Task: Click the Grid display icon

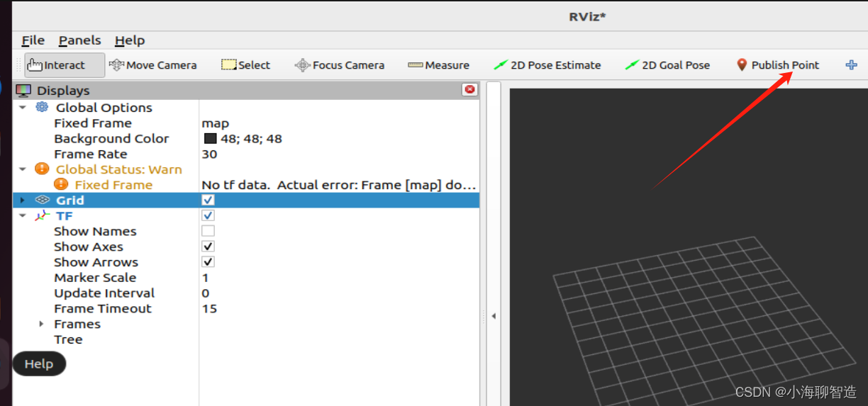Action: pyautogui.click(x=42, y=200)
